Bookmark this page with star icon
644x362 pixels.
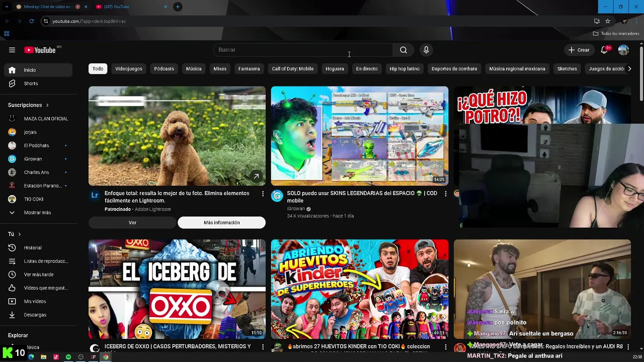[608, 21]
